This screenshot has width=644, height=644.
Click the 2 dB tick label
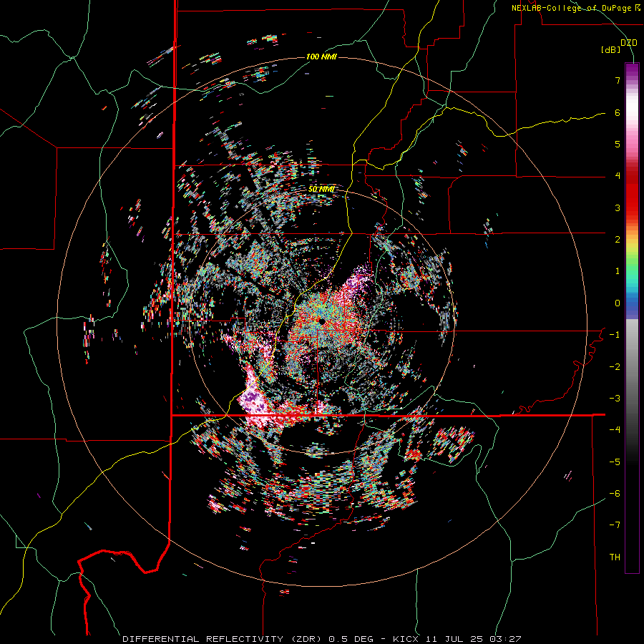point(618,240)
